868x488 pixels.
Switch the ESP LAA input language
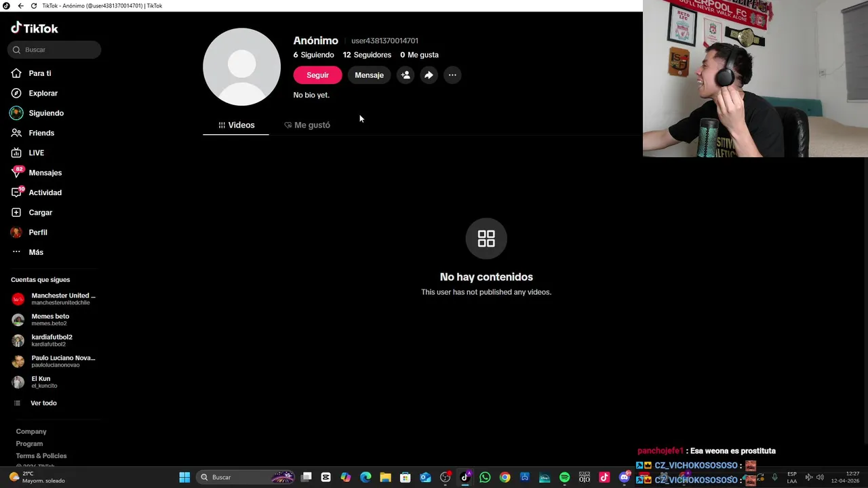[792, 477]
